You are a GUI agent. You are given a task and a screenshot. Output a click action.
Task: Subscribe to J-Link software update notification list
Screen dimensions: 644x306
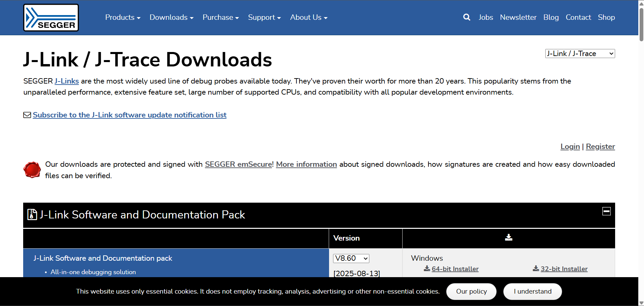[x=130, y=115]
